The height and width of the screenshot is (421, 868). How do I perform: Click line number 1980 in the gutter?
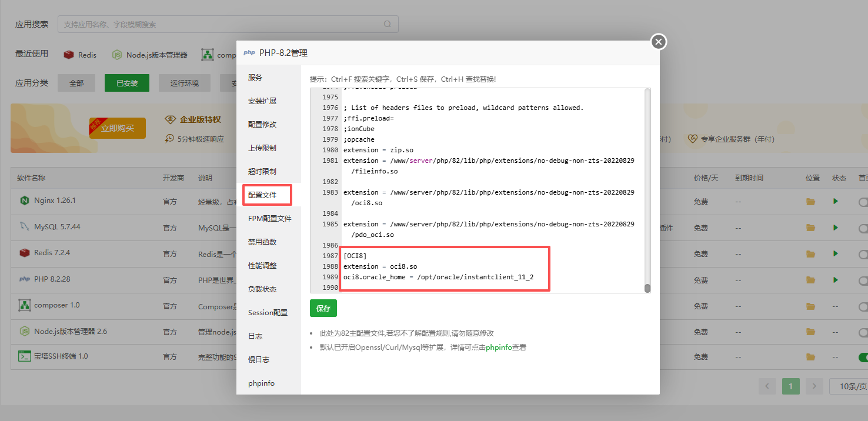coord(330,150)
